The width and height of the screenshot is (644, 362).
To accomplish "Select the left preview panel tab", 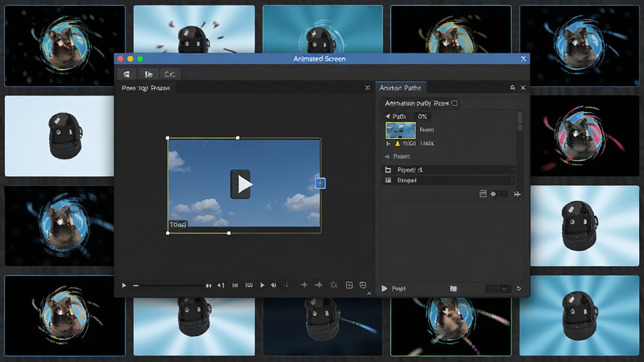I will coord(146,88).
